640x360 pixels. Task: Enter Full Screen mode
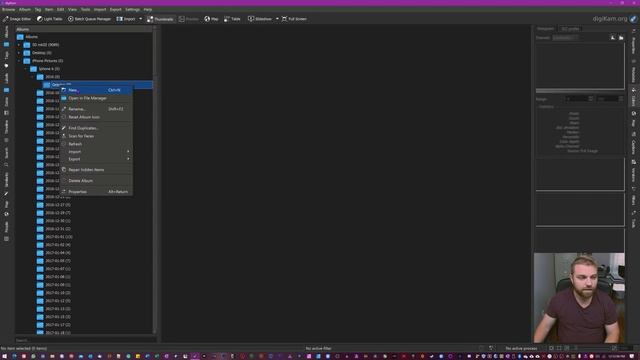point(294,19)
